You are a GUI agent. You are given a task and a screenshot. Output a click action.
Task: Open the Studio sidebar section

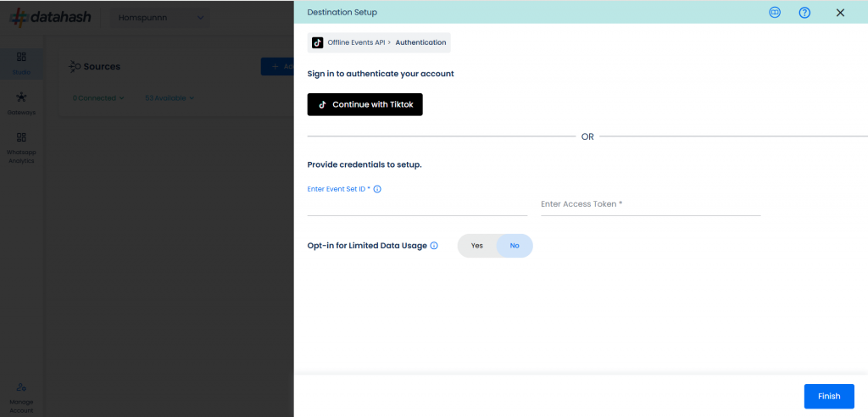coord(21,63)
